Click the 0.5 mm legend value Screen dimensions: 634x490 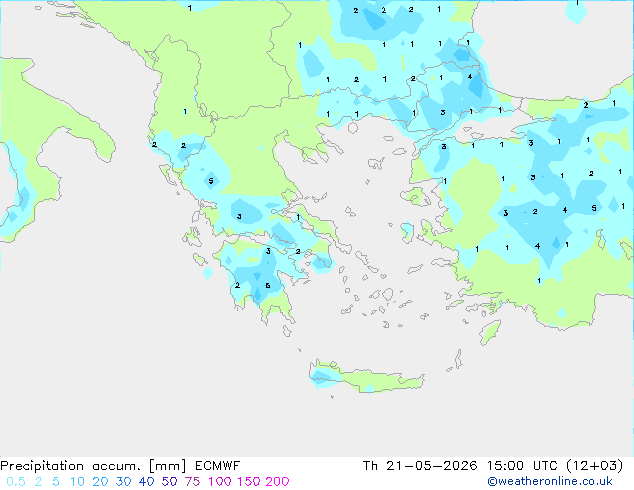pos(16,482)
